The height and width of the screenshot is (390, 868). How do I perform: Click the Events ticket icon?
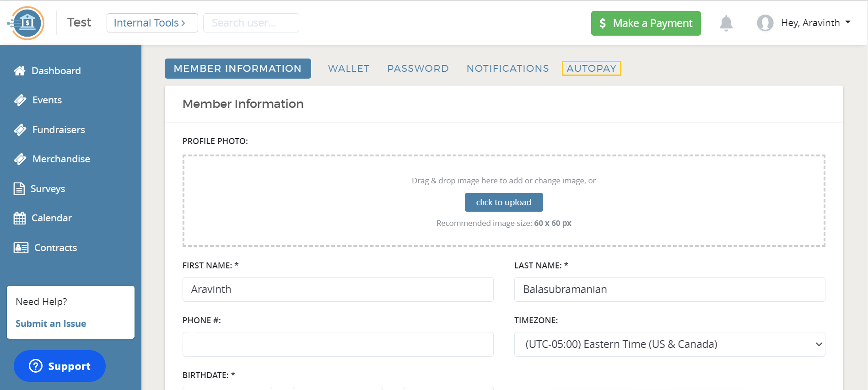(20, 100)
